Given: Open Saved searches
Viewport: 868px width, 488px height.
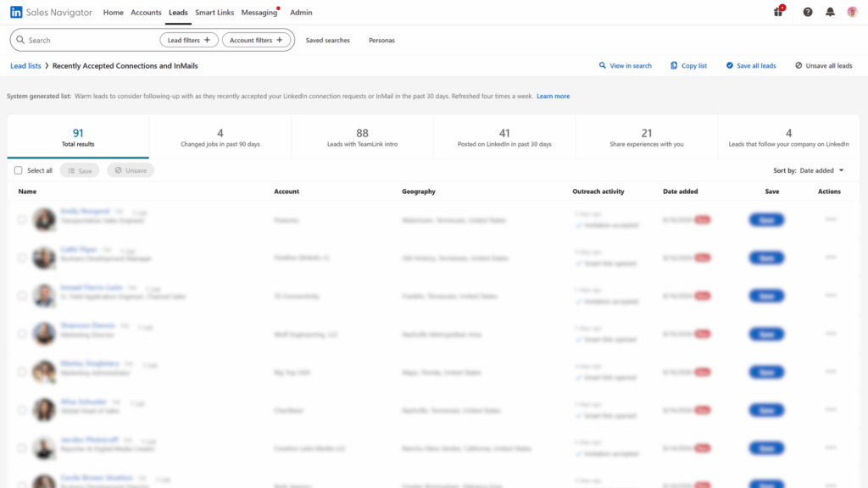Looking at the screenshot, I should click(328, 41).
